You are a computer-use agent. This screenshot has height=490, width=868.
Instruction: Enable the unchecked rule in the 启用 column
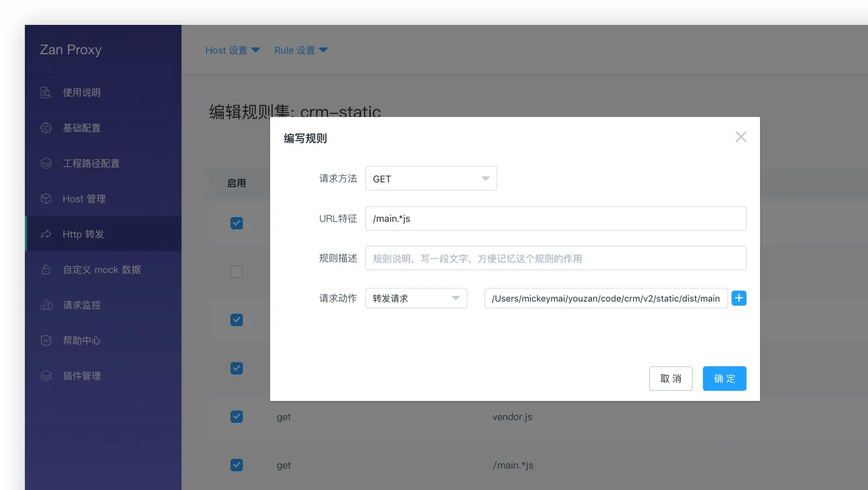point(236,272)
